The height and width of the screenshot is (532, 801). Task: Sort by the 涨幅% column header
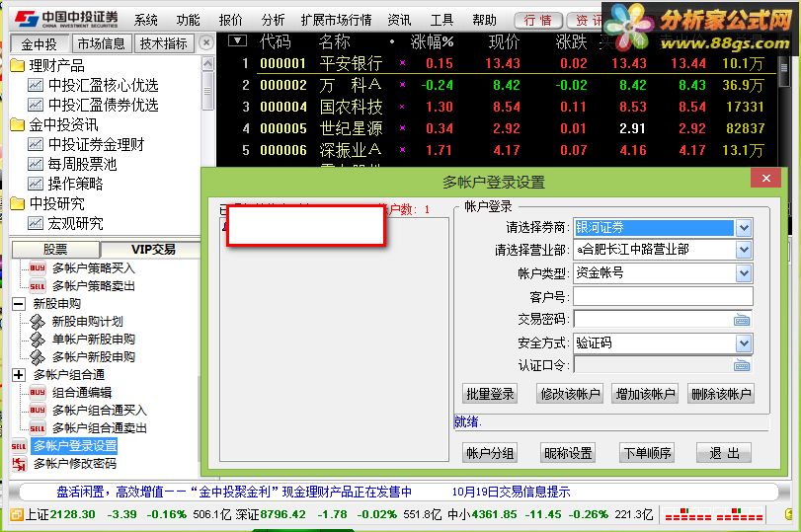(x=432, y=41)
